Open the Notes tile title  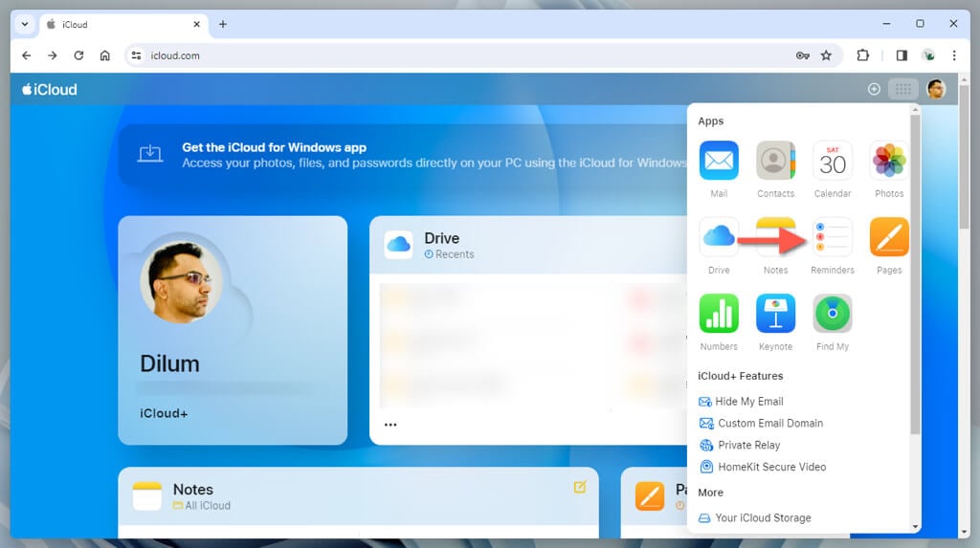(x=193, y=490)
